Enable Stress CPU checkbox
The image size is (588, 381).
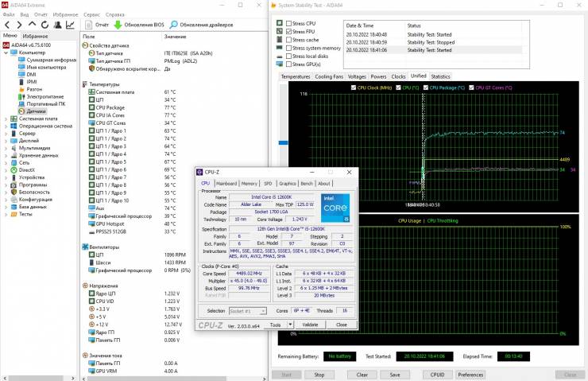(288, 23)
